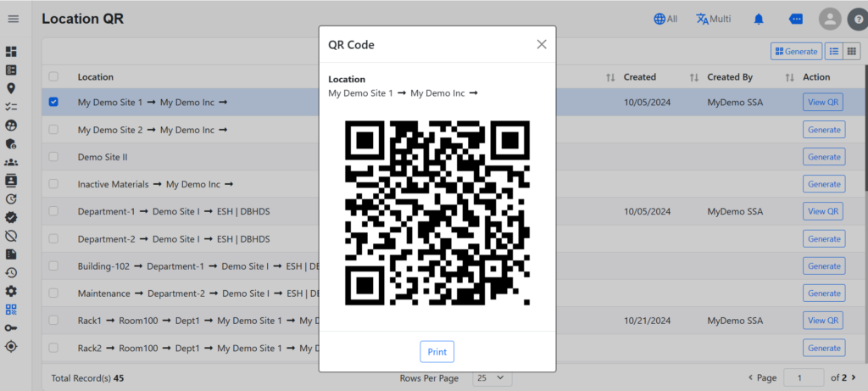Go to the next page arrow
The image size is (868, 391).
click(x=854, y=377)
